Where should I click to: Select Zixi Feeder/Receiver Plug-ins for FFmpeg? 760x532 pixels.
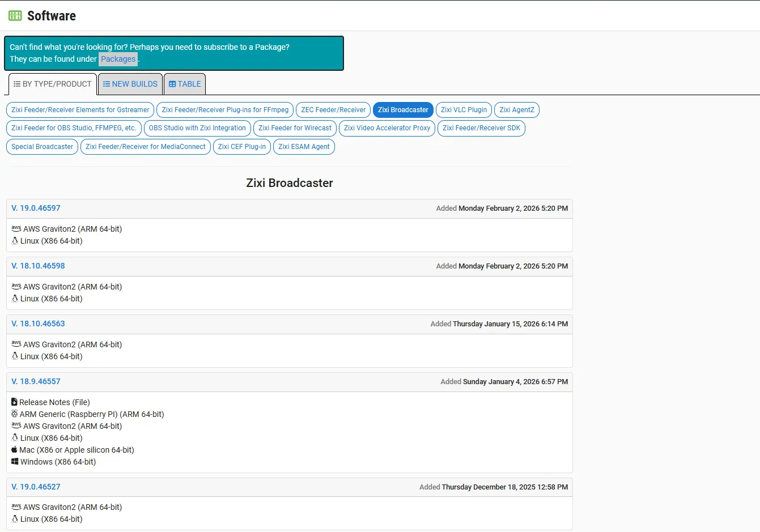pyautogui.click(x=225, y=110)
